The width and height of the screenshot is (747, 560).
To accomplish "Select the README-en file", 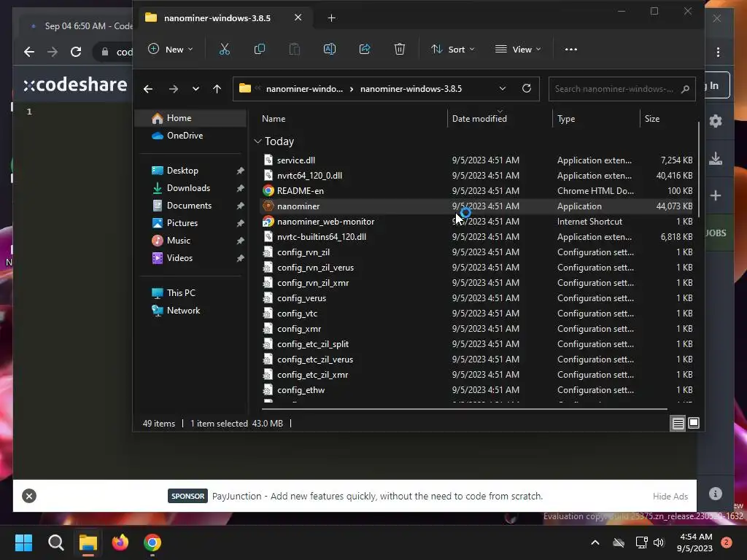I will [477, 190].
